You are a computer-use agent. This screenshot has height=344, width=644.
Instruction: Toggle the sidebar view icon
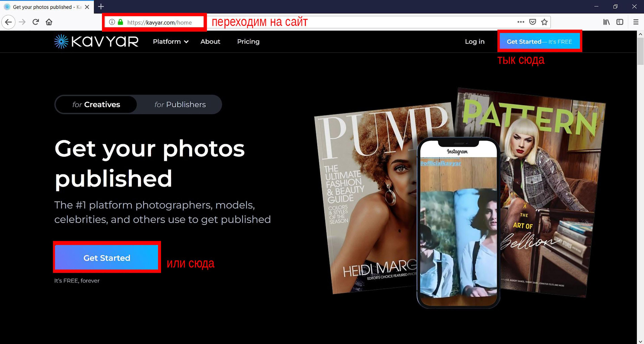click(x=620, y=22)
